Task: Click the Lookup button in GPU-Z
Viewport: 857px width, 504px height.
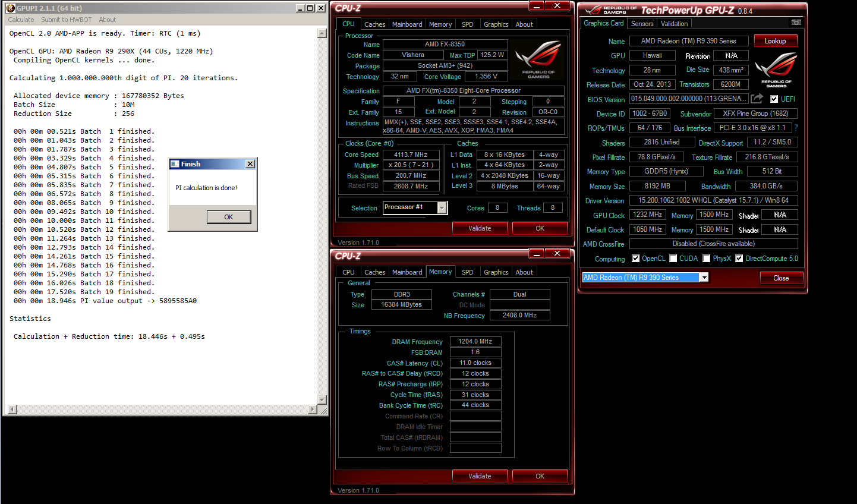Action: (776, 41)
